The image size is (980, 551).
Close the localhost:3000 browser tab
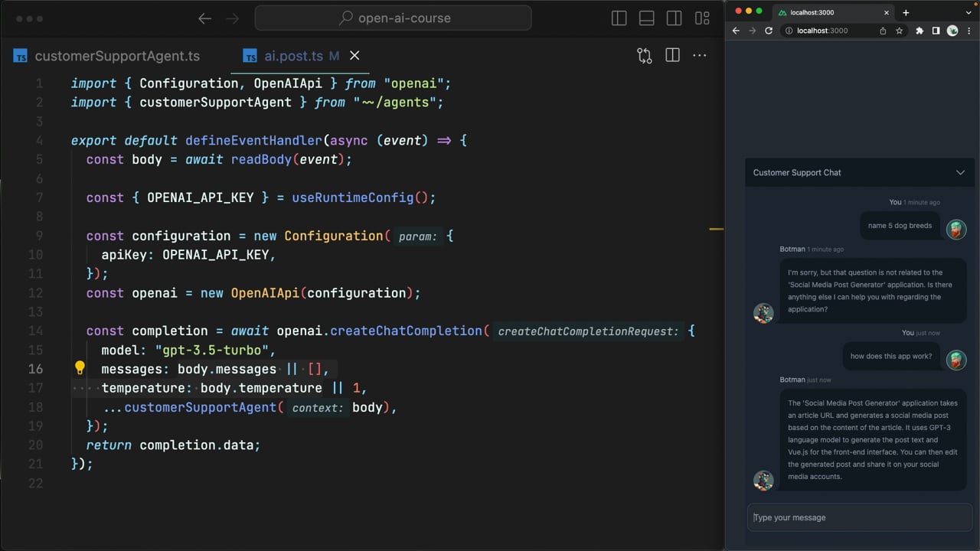tap(887, 12)
